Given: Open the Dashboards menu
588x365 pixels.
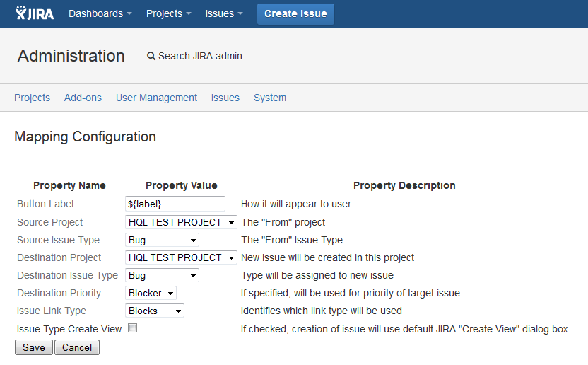Looking at the screenshot, I should pos(100,13).
